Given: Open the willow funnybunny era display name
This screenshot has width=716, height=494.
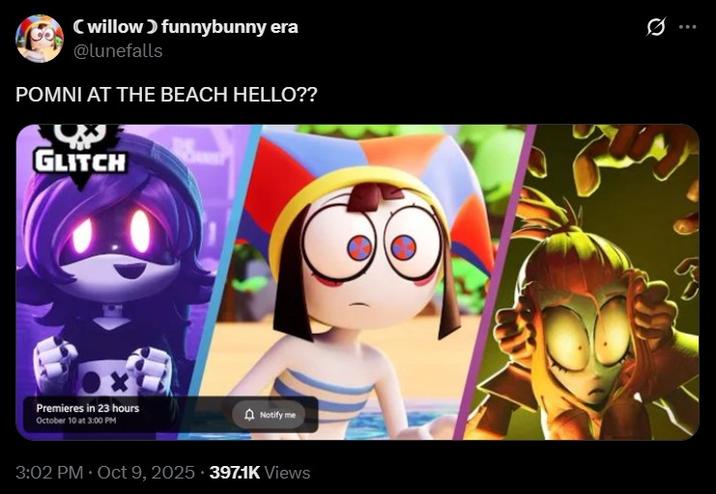Looking at the screenshot, I should click(x=186, y=27).
